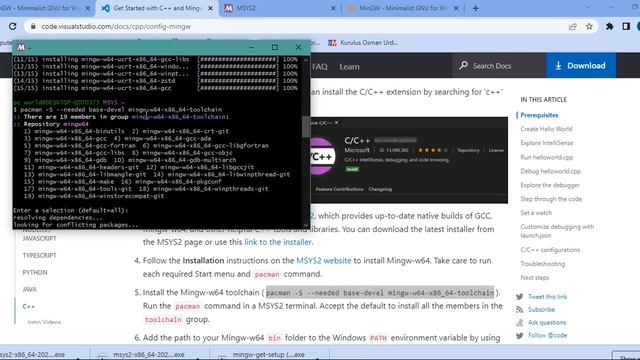Close the Get Started with C++ tab

pyautogui.click(x=211, y=8)
